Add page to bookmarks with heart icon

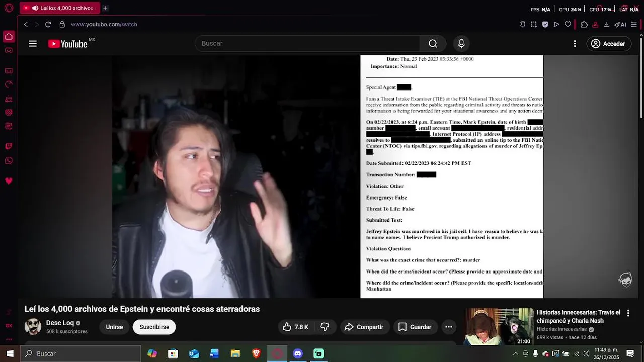(x=568, y=24)
